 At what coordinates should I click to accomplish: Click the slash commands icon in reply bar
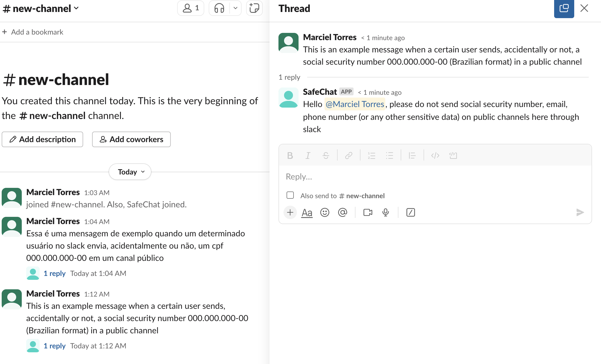pyautogui.click(x=410, y=212)
